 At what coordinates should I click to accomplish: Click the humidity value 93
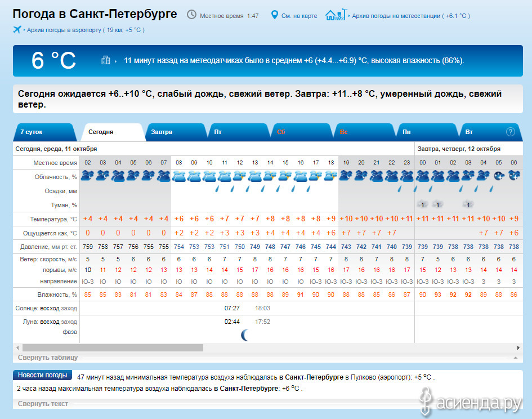pos(437,295)
